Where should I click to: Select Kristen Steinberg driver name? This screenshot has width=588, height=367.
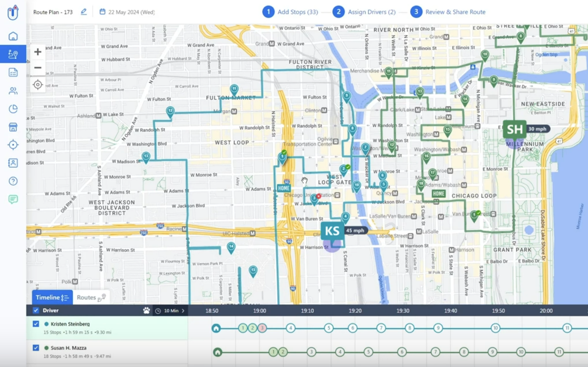tap(70, 324)
